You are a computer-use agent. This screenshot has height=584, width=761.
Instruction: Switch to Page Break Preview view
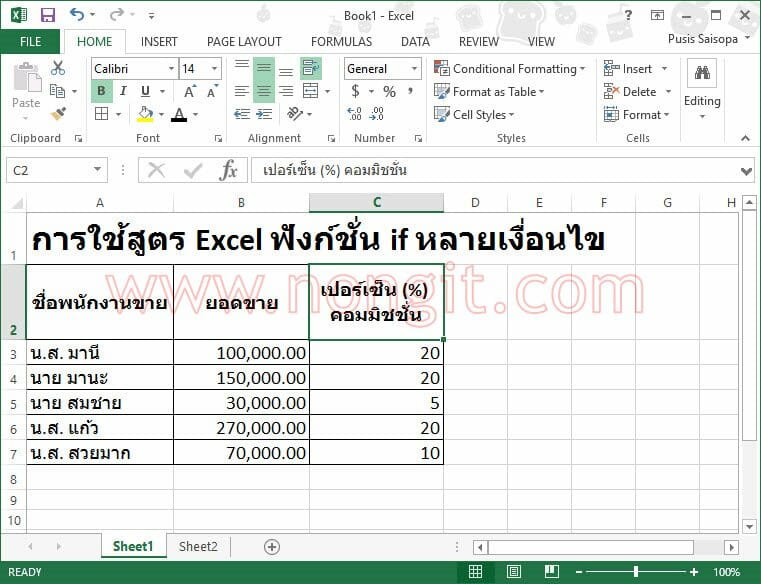pos(552,572)
